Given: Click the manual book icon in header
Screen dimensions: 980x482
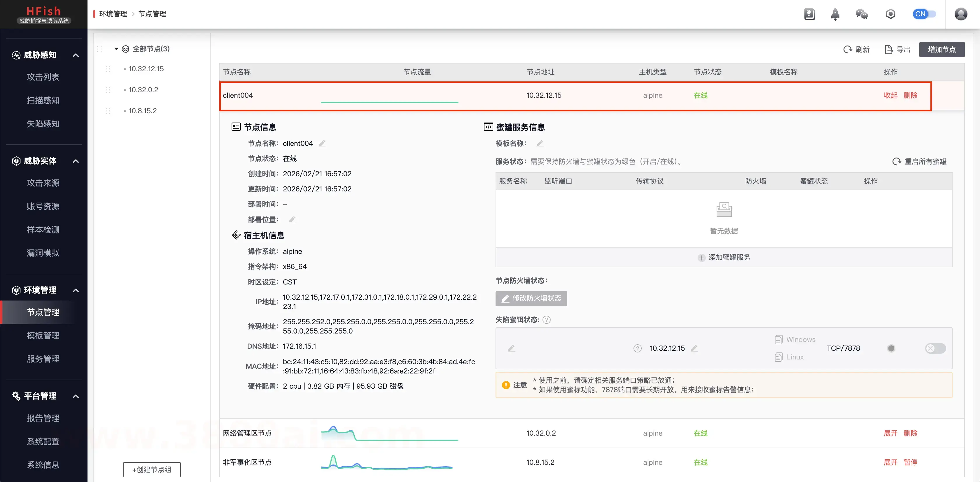Looking at the screenshot, I should coord(809,15).
